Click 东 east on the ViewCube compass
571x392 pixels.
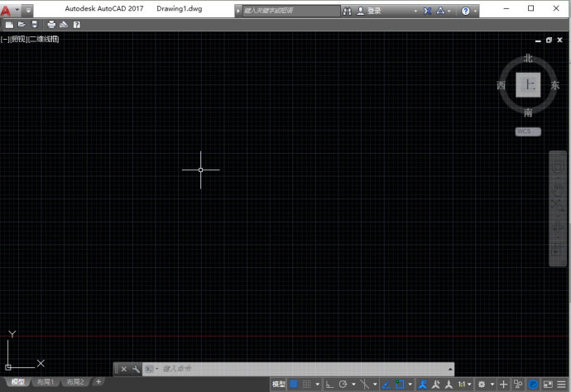pyautogui.click(x=554, y=85)
